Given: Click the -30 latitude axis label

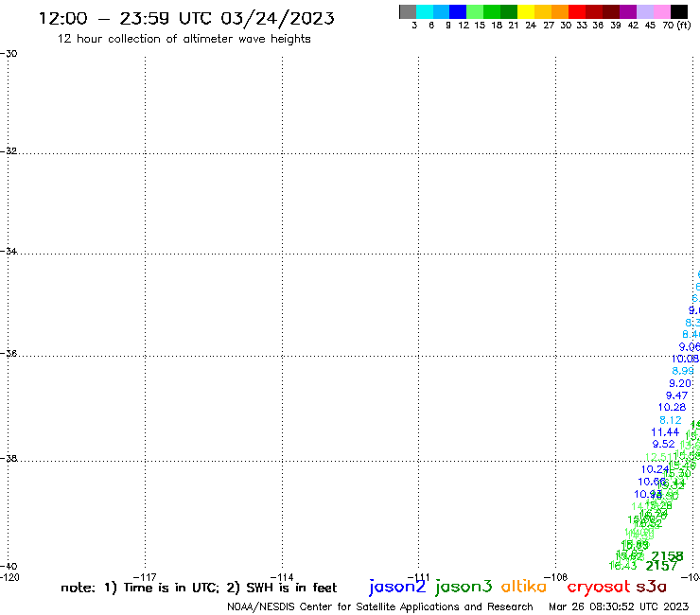Looking at the screenshot, I should [x=9, y=54].
